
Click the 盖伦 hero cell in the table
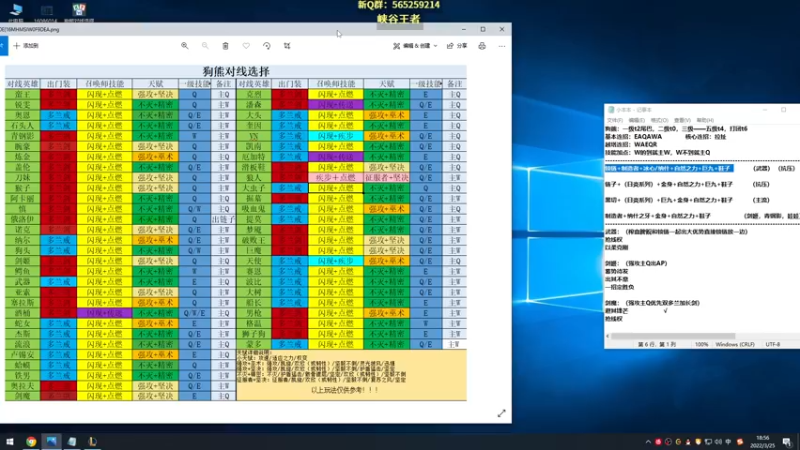[x=22, y=167]
